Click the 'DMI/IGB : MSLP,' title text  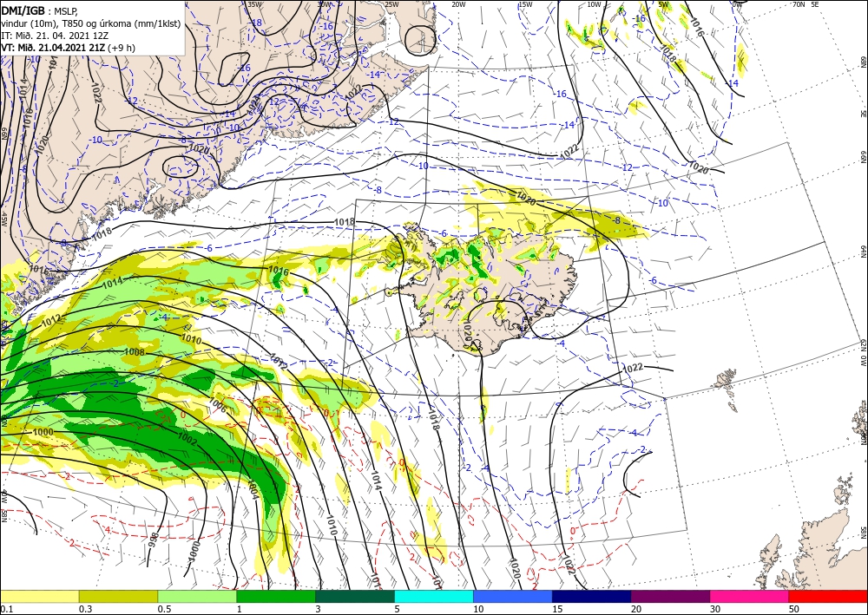pyautogui.click(x=41, y=10)
